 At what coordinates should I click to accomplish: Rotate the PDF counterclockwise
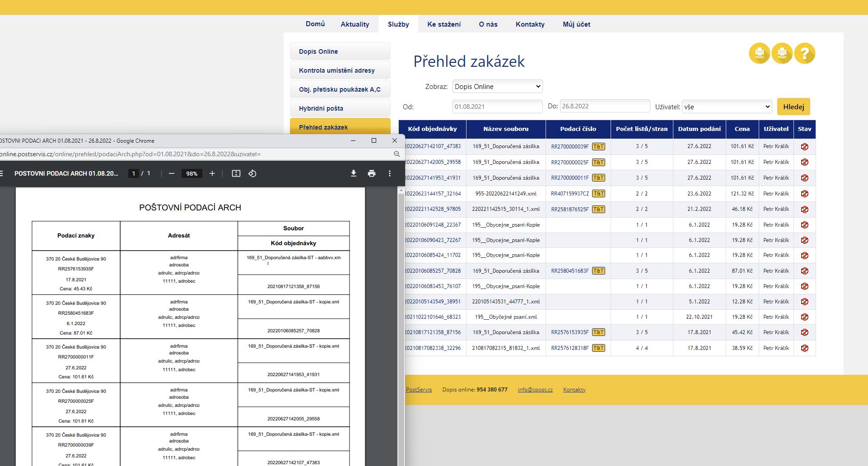(x=252, y=173)
